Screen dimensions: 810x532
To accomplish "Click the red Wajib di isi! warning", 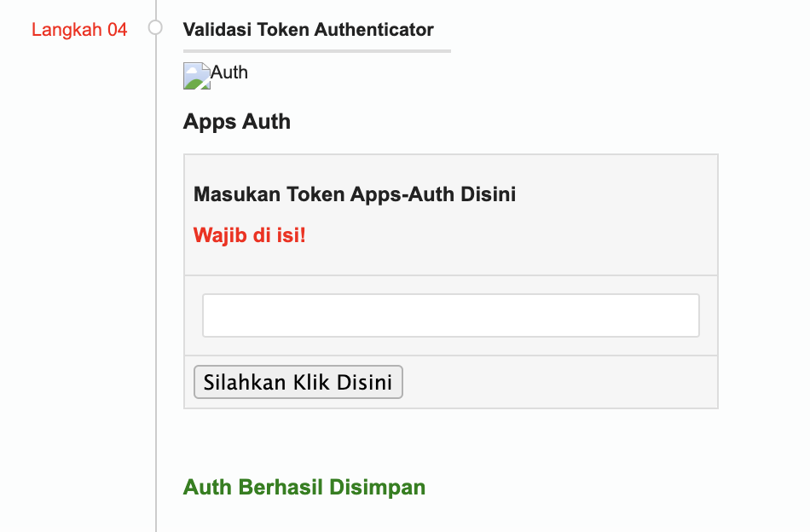I will point(249,234).
